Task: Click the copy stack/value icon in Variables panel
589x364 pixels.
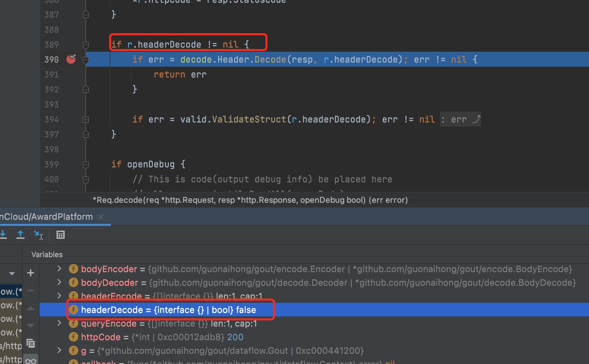Action: pos(31,344)
